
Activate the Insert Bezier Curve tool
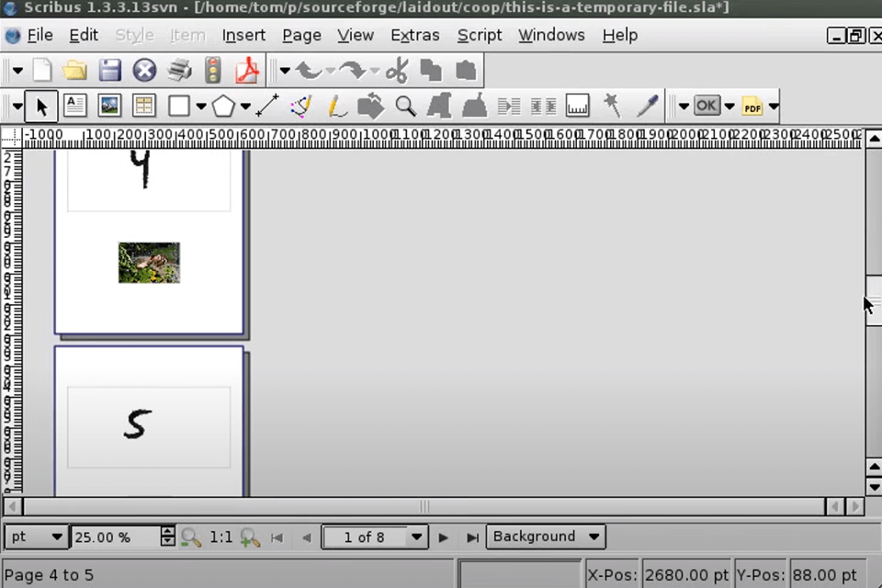coord(300,106)
